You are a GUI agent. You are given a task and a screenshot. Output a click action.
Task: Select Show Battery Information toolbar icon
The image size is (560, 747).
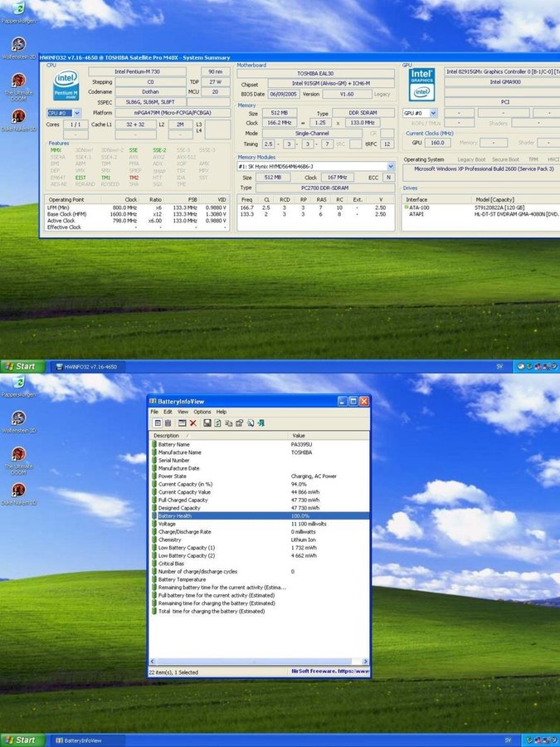click(158, 423)
